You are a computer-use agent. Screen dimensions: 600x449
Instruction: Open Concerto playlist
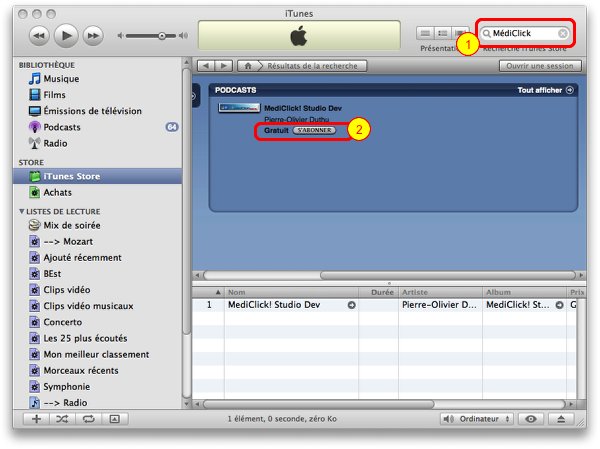tap(63, 322)
